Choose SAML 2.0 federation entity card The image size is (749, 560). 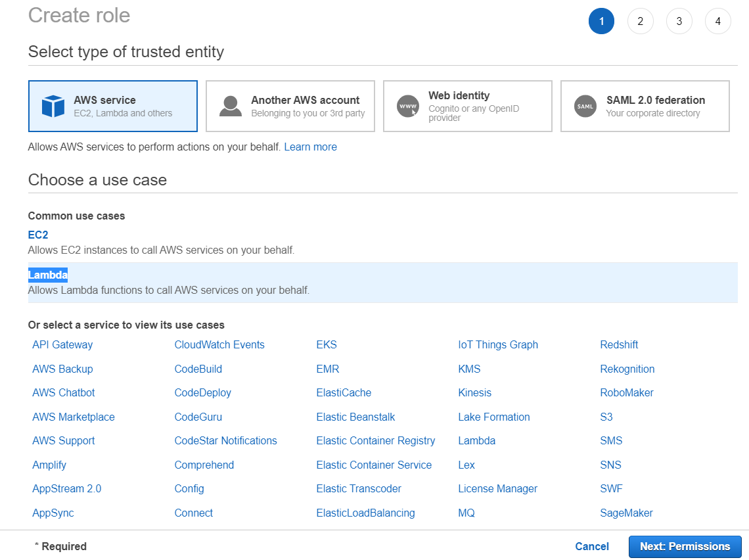click(645, 106)
